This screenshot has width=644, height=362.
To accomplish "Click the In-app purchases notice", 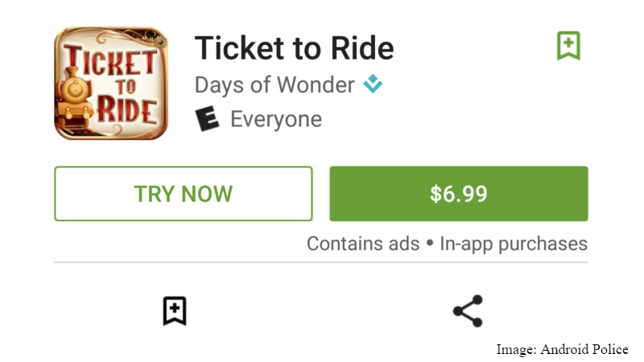I will [514, 244].
